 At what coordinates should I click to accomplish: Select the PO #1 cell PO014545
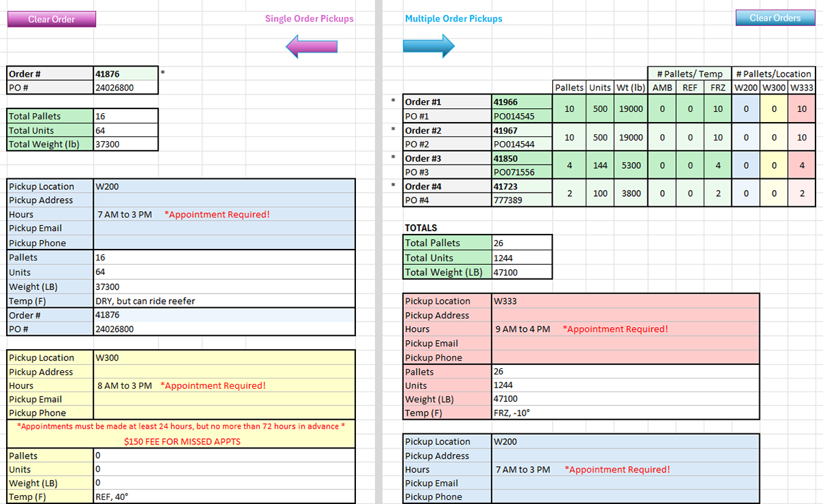522,116
